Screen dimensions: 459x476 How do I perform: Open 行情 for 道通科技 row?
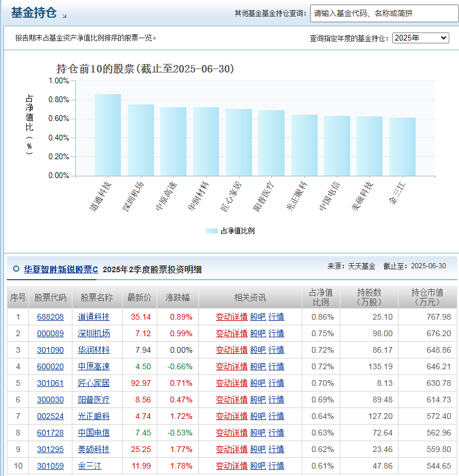click(x=277, y=317)
